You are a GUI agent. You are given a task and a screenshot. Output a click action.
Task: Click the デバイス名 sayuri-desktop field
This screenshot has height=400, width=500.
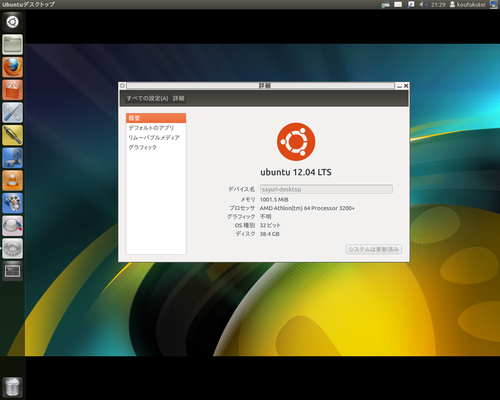click(326, 189)
